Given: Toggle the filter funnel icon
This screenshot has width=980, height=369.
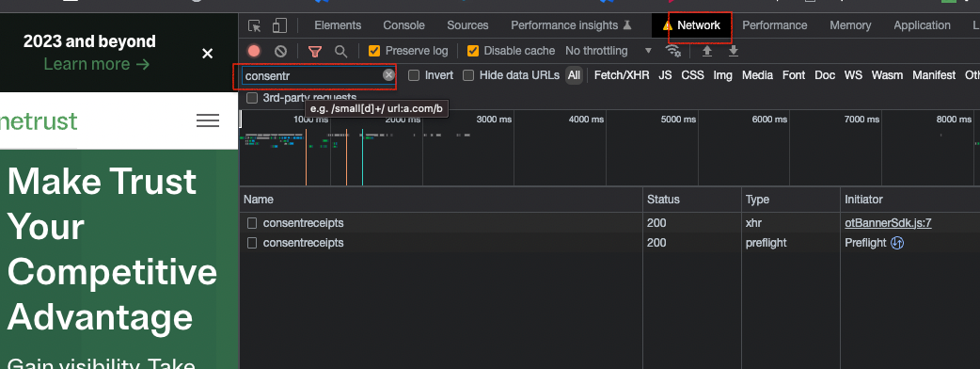Looking at the screenshot, I should tap(316, 51).
